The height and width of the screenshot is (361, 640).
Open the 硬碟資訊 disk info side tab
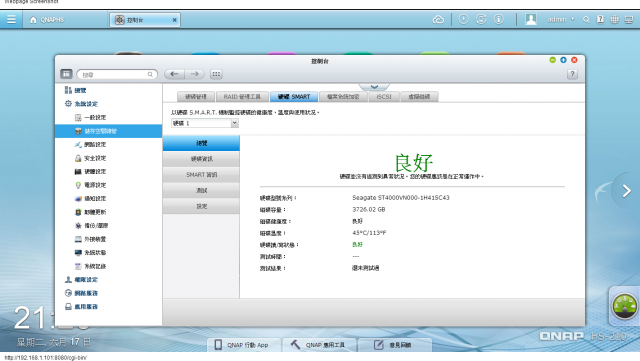201,159
